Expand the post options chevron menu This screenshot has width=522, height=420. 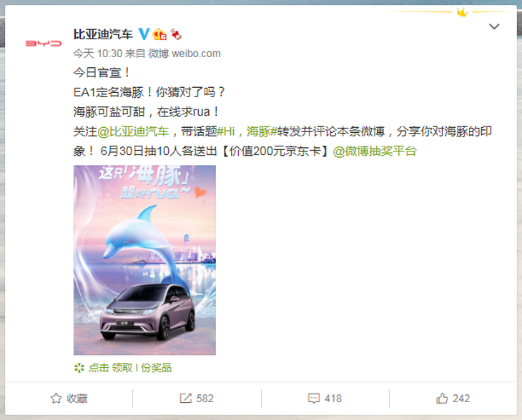(494, 26)
